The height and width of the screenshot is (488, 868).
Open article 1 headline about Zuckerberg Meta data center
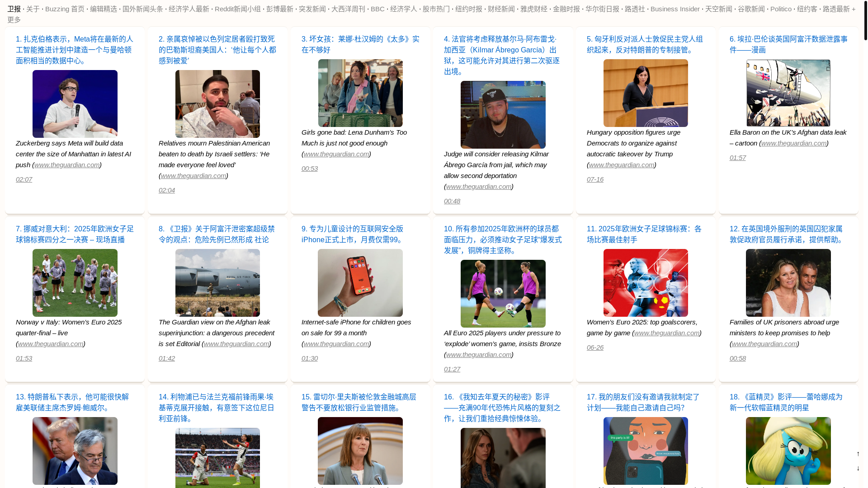point(75,50)
